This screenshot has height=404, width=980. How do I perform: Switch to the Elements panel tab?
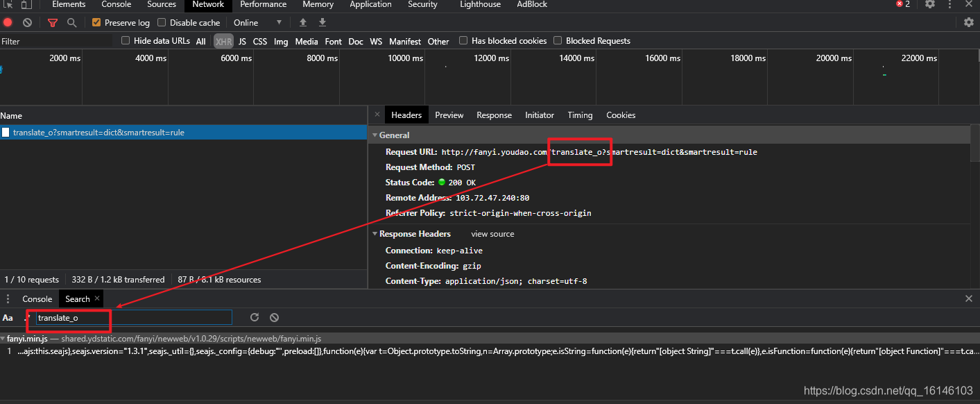[x=69, y=4]
